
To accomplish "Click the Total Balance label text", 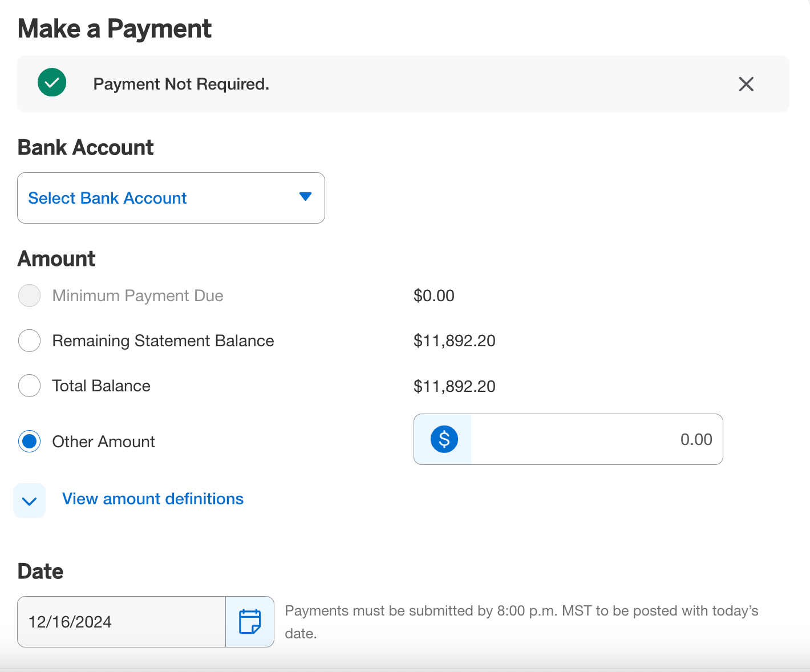I will point(102,386).
